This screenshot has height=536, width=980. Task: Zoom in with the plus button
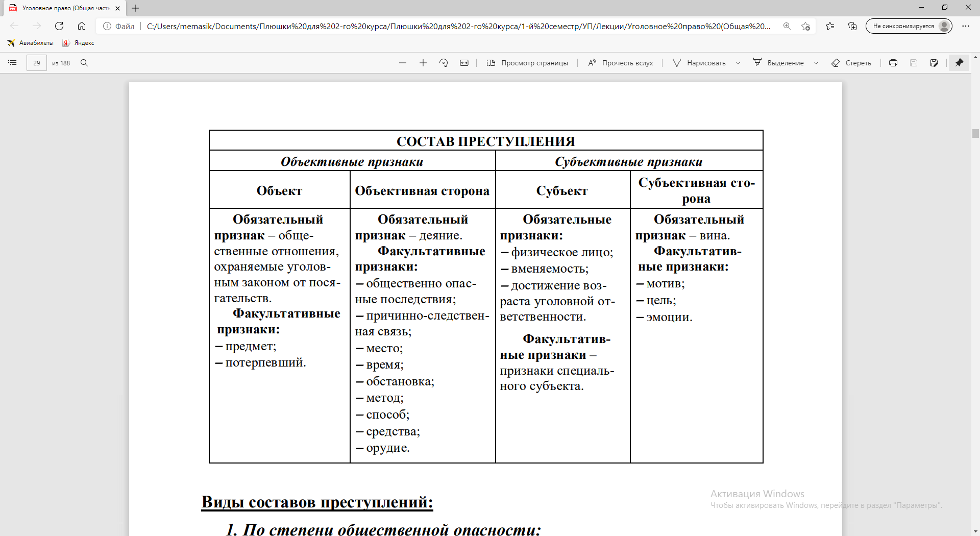[423, 63]
